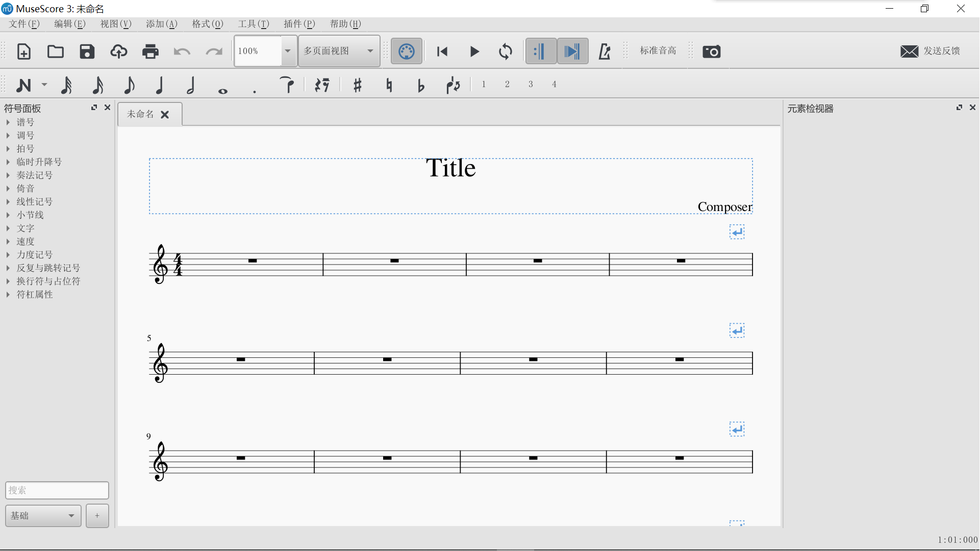Click the palette 搜索 input field
Screen dimensions: 980x551
57,490
